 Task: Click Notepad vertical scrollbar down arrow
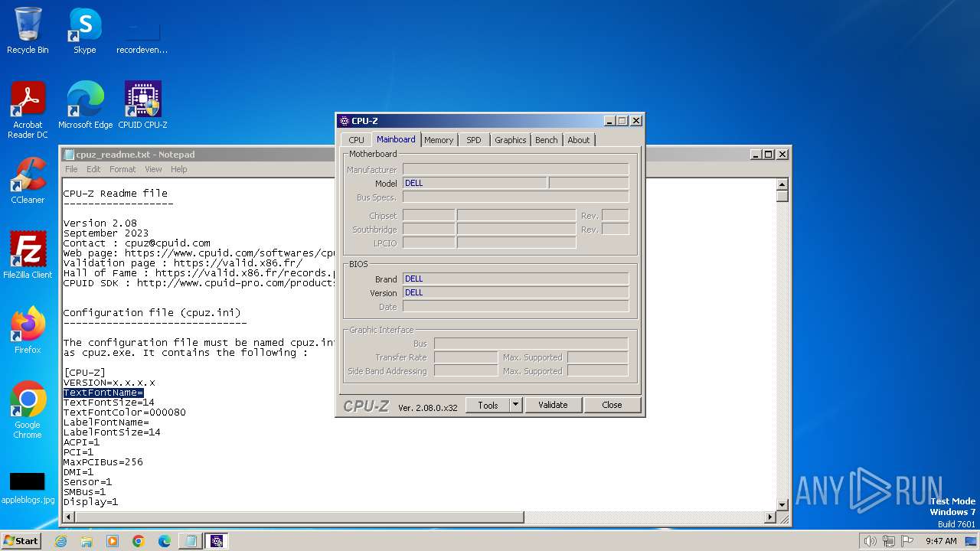pyautogui.click(x=782, y=505)
